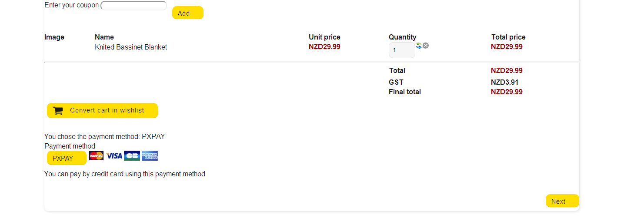Click the MasterCard logo
Viewport: 644px width, 218px height.
pos(96,155)
